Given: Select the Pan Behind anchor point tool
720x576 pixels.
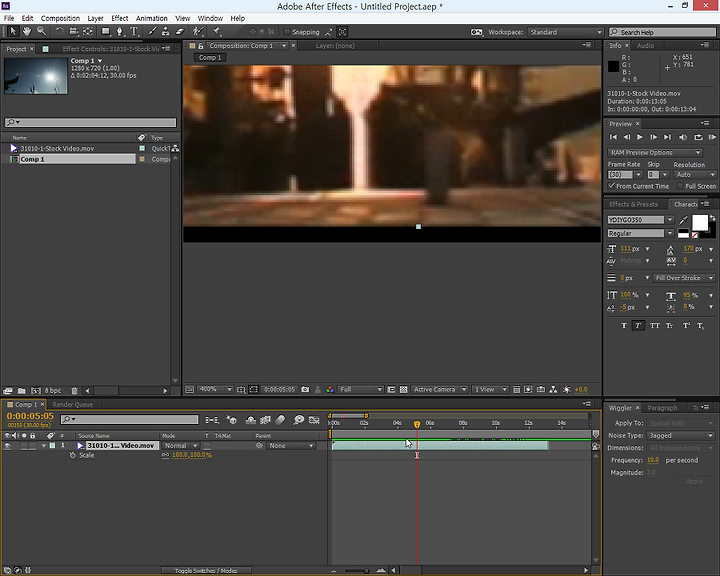Looking at the screenshot, I should pyautogui.click(x=88, y=32).
